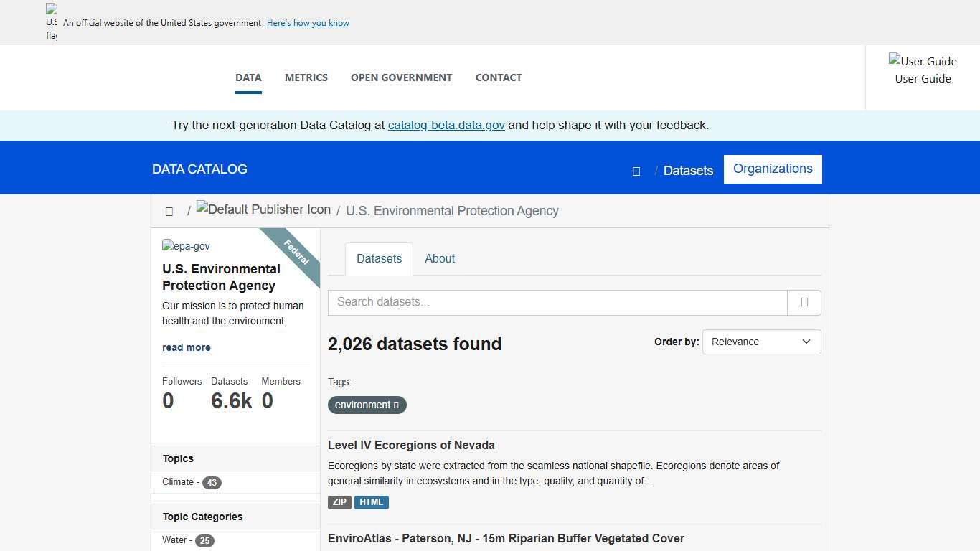The height and width of the screenshot is (551, 980).
Task: Click the search magnifier icon
Action: 804,302
